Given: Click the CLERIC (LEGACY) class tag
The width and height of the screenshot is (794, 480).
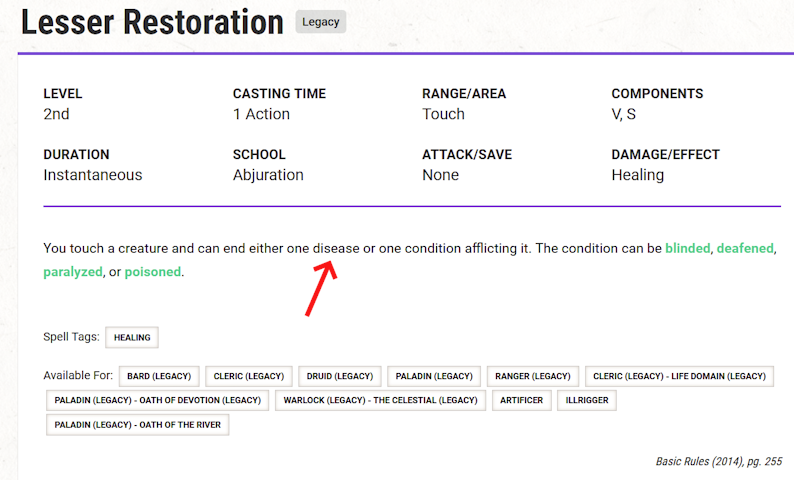Looking at the screenshot, I should 247,376.
